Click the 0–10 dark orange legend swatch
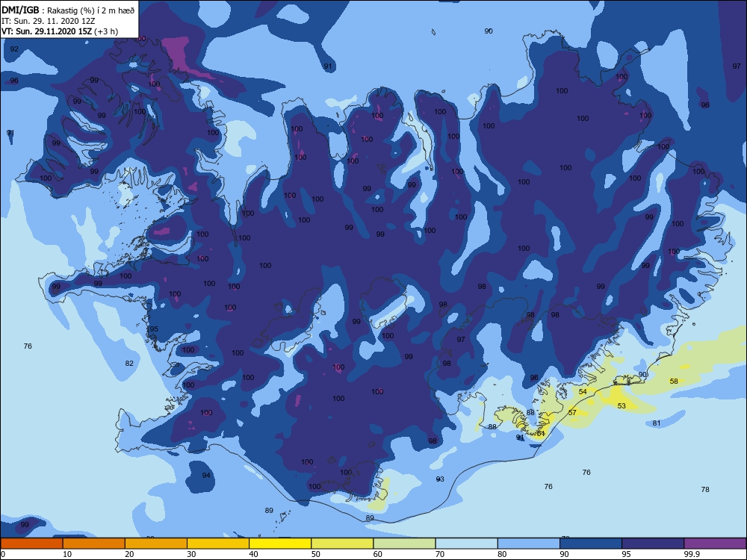747x560 pixels. click(x=31, y=544)
